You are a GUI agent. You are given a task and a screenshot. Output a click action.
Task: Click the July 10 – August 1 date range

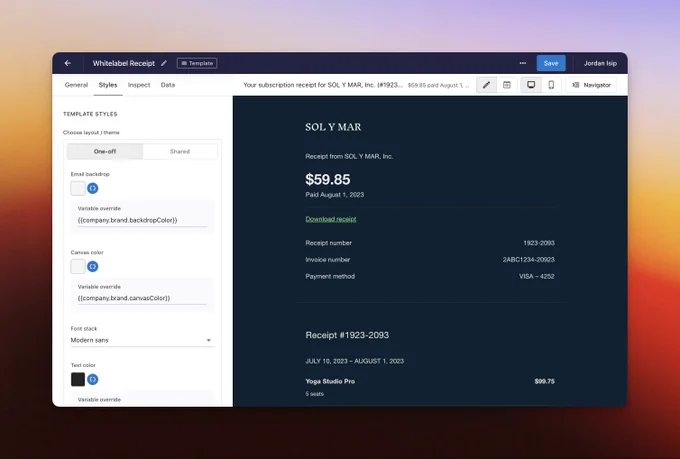(355, 361)
